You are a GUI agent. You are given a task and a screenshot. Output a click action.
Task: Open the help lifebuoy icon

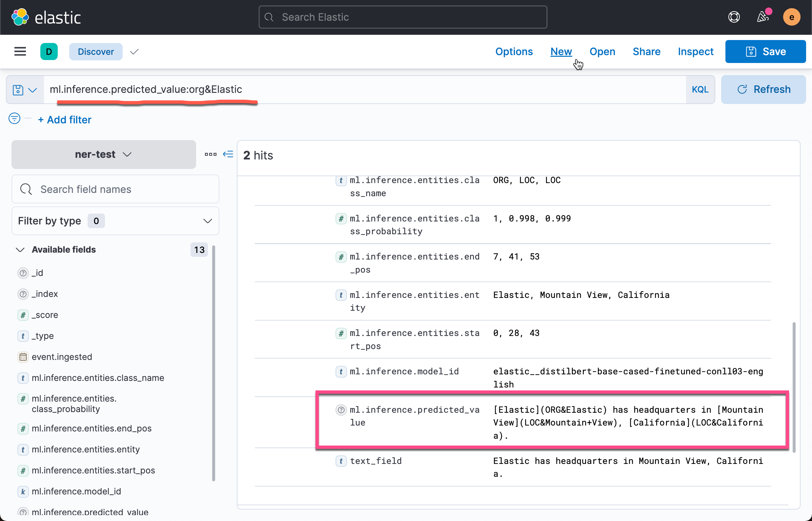(734, 17)
